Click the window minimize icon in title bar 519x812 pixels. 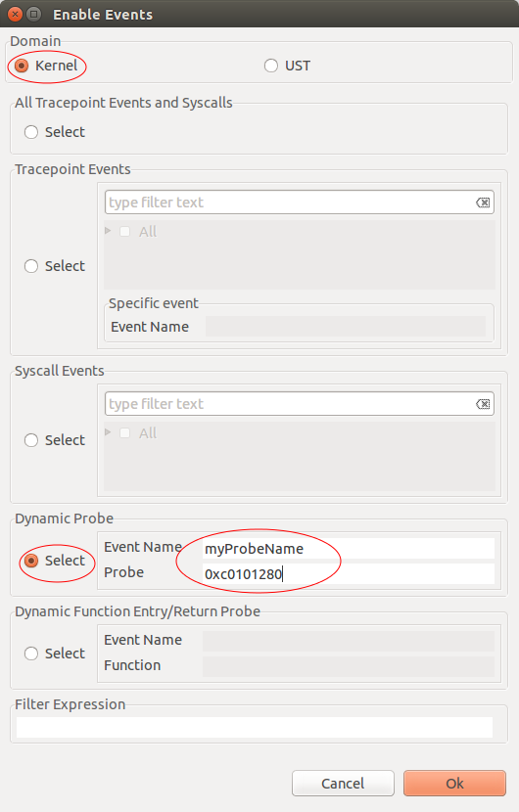point(33,14)
